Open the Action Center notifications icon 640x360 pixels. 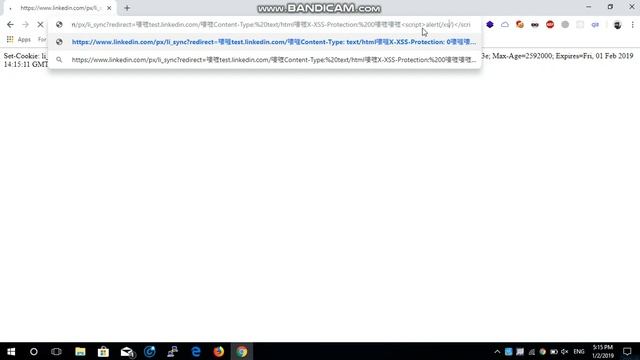[x=627, y=351]
